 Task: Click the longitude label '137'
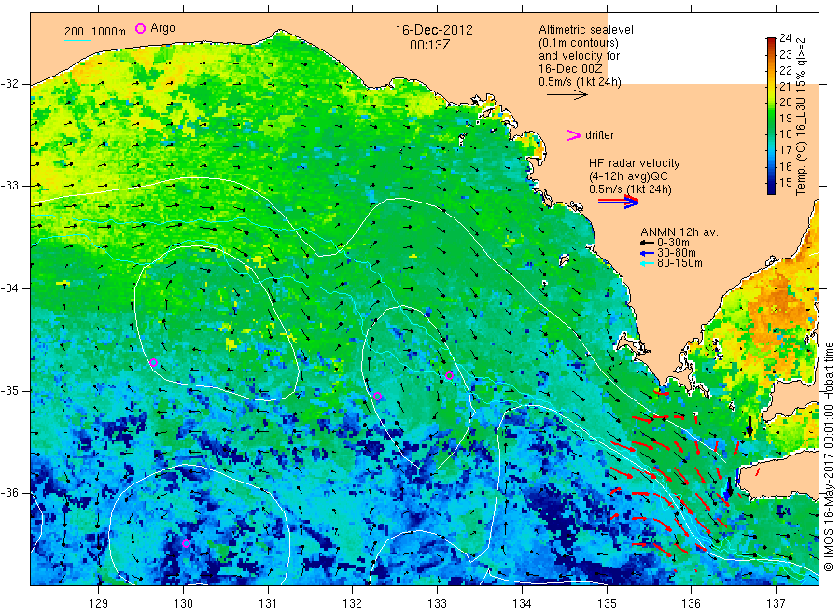(x=776, y=604)
